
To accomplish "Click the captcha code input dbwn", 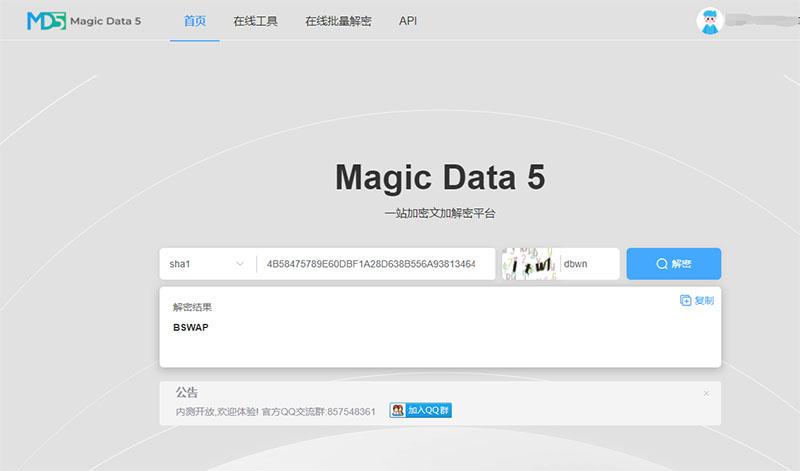I will [590, 264].
